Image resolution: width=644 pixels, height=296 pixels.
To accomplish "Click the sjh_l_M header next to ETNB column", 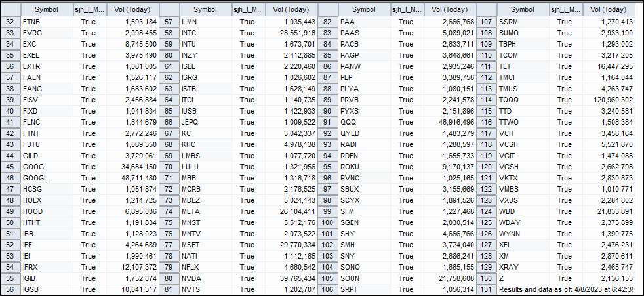I will coord(90,9).
